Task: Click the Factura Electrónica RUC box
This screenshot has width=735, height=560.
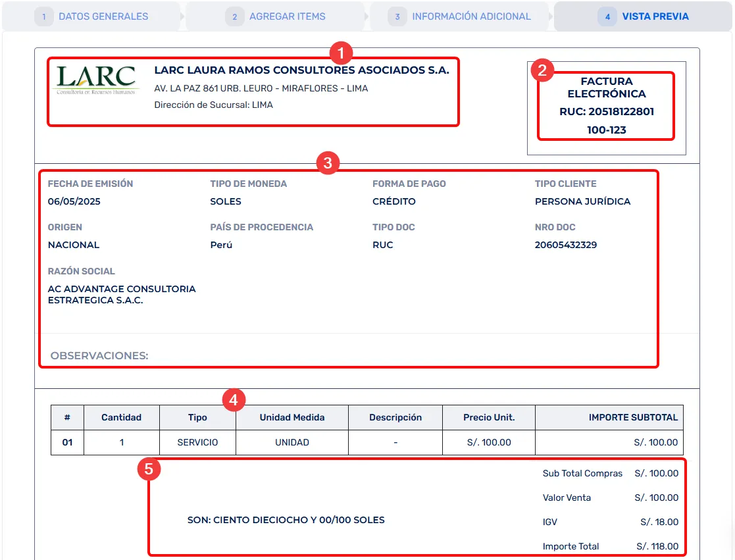Action: (x=606, y=106)
